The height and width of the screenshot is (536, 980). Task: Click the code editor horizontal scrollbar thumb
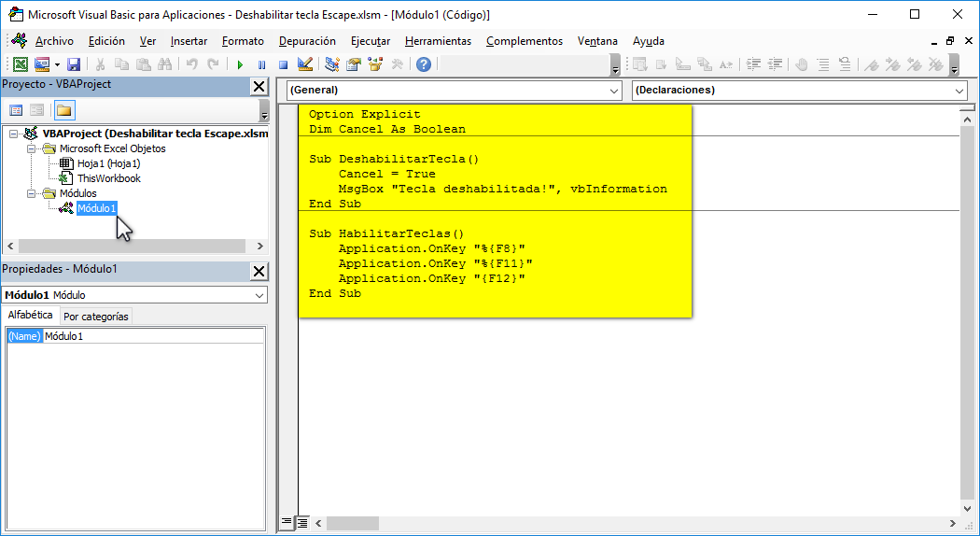(353, 523)
